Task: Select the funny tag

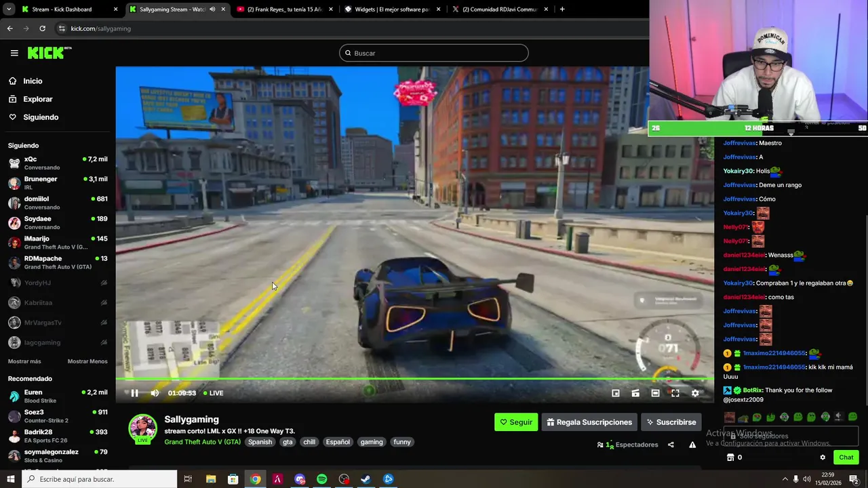Action: (x=402, y=442)
